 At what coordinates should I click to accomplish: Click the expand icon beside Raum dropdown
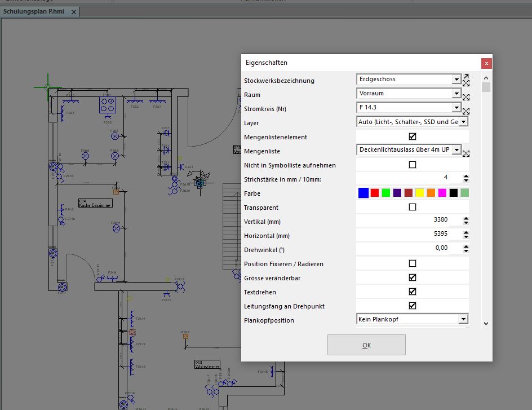[x=466, y=97]
